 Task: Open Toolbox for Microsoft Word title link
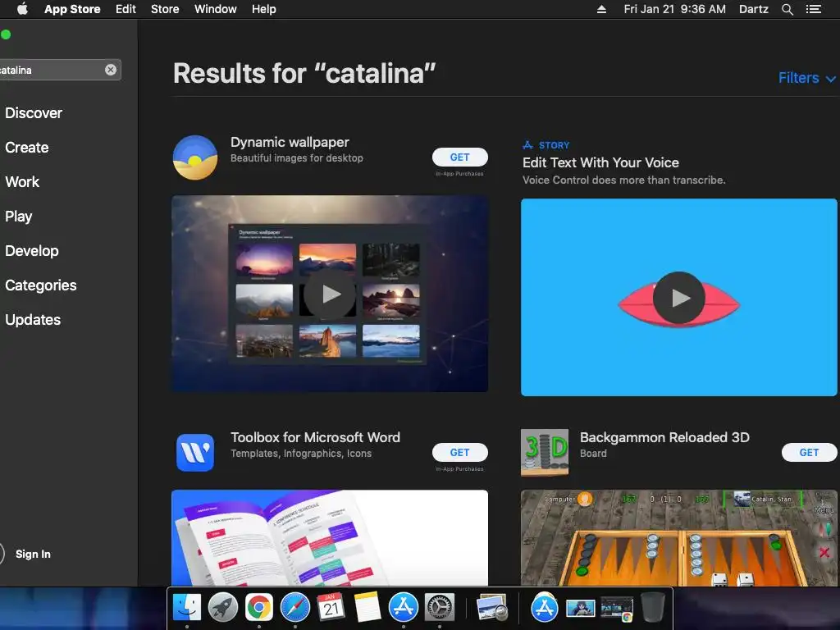click(x=315, y=437)
